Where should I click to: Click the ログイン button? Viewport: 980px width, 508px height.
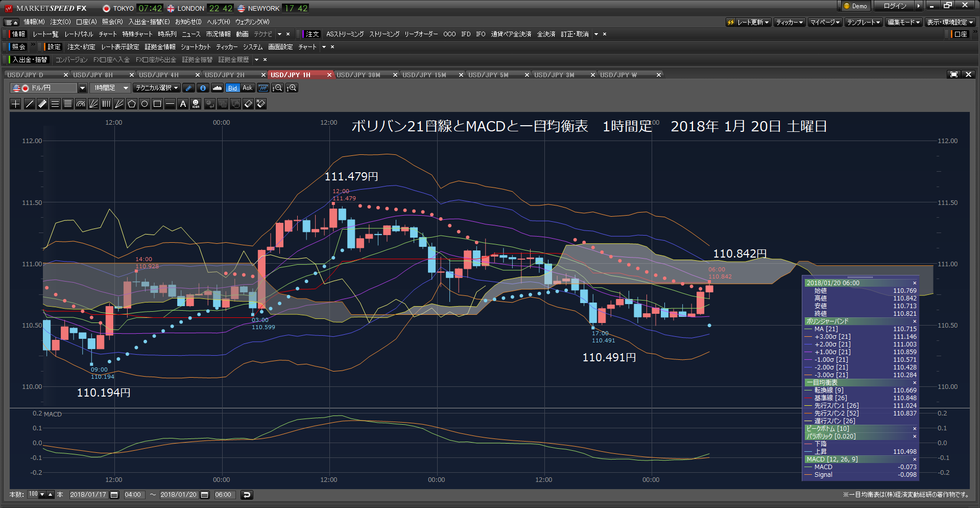(x=895, y=6)
